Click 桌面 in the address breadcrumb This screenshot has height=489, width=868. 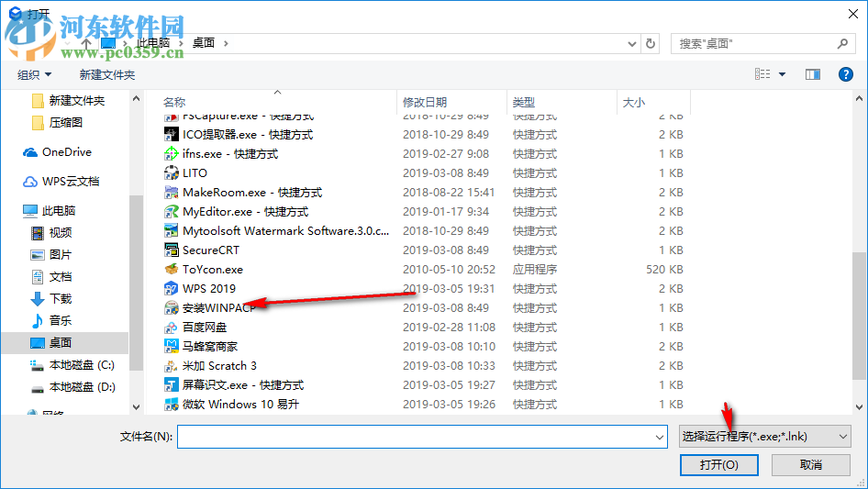coord(203,43)
